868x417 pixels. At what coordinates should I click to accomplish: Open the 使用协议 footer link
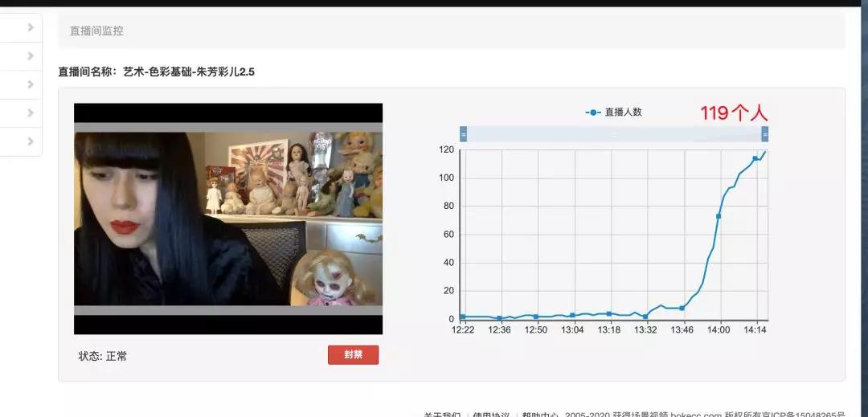tap(489, 415)
